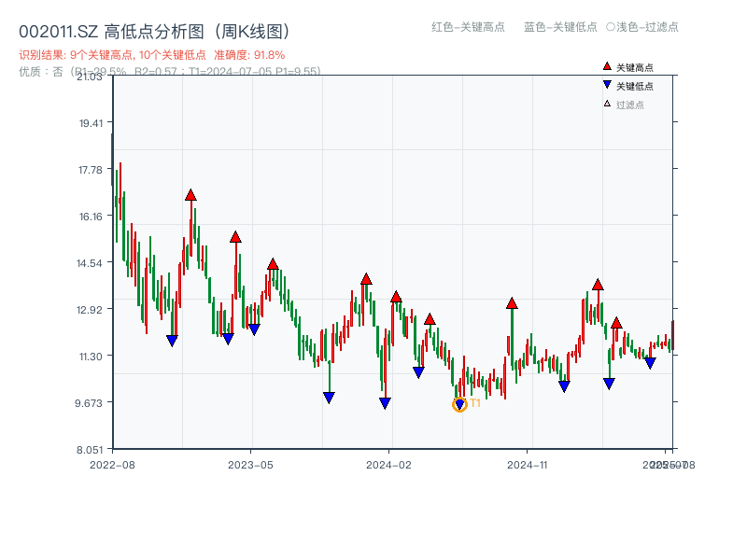The image size is (747, 560).
Task: Select the fourth blue key-low triangle from left
Action: [329, 398]
